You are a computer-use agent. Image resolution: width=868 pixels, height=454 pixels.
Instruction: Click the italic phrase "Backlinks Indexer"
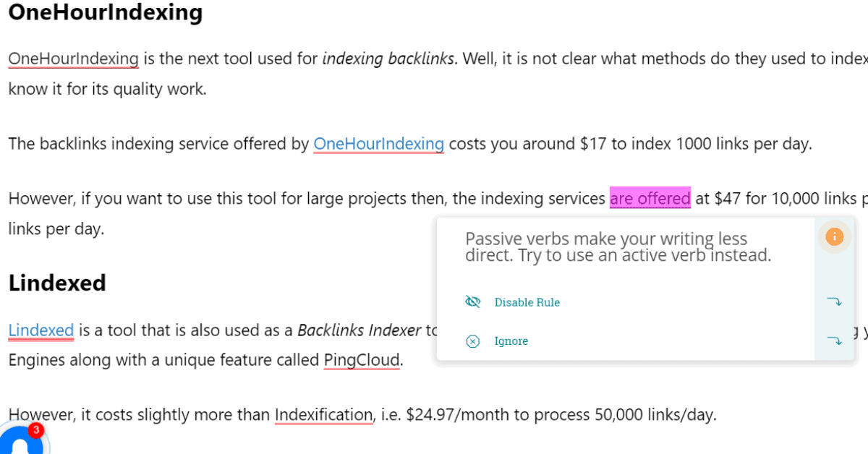[359, 330]
